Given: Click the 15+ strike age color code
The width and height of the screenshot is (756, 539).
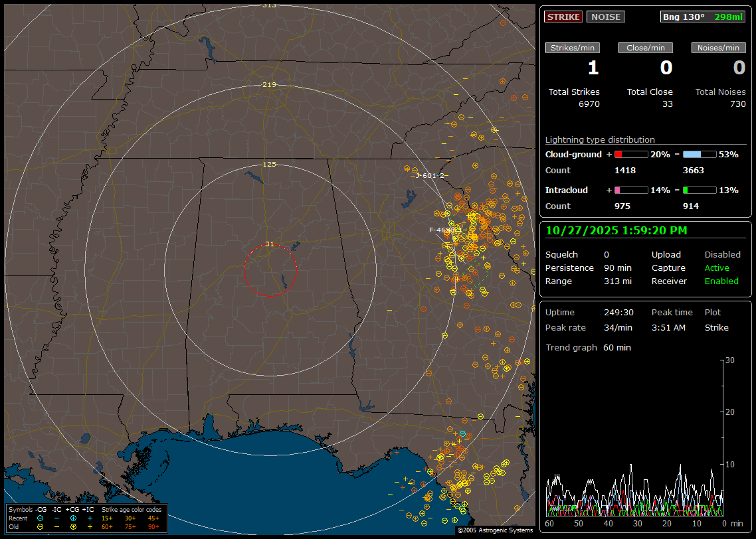Looking at the screenshot, I should click(x=107, y=518).
